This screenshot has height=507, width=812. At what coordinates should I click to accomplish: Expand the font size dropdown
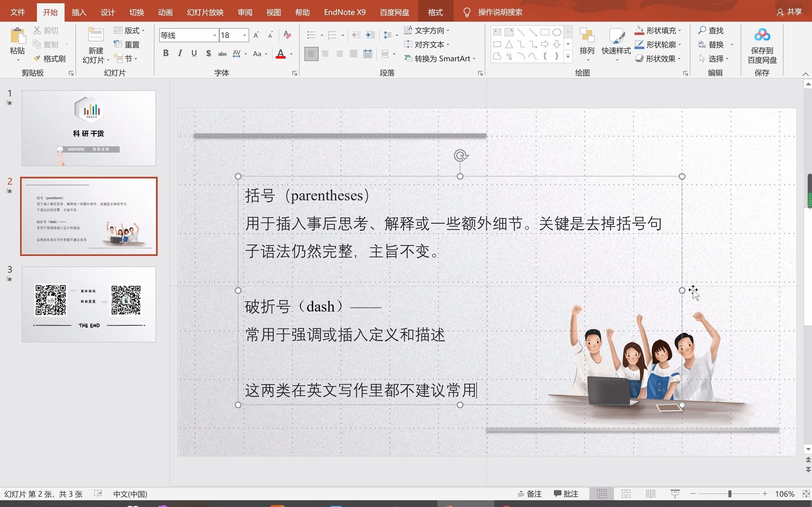click(x=245, y=35)
